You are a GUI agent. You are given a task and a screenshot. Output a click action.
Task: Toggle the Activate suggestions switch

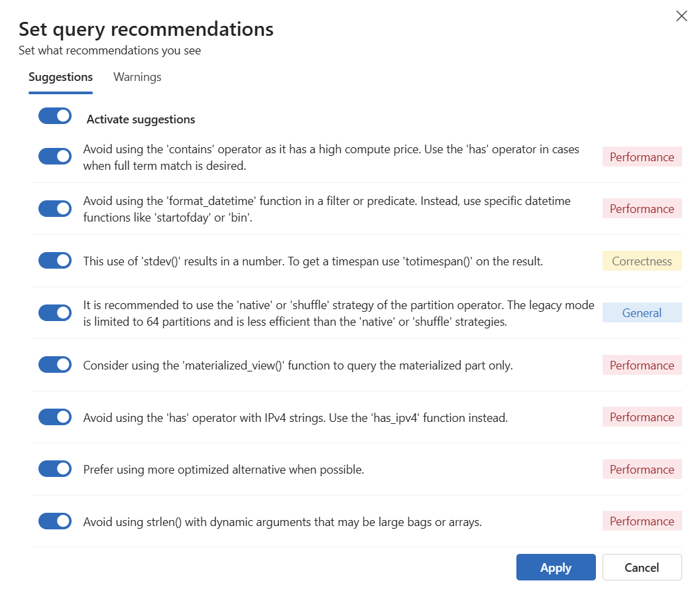55,116
